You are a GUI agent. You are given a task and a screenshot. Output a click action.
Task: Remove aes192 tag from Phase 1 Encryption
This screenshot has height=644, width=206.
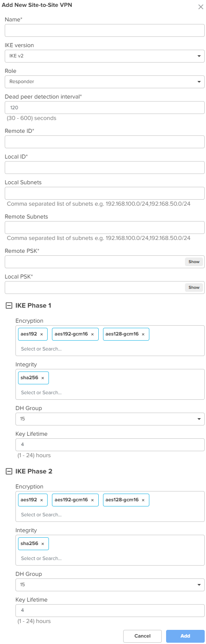pos(42,334)
